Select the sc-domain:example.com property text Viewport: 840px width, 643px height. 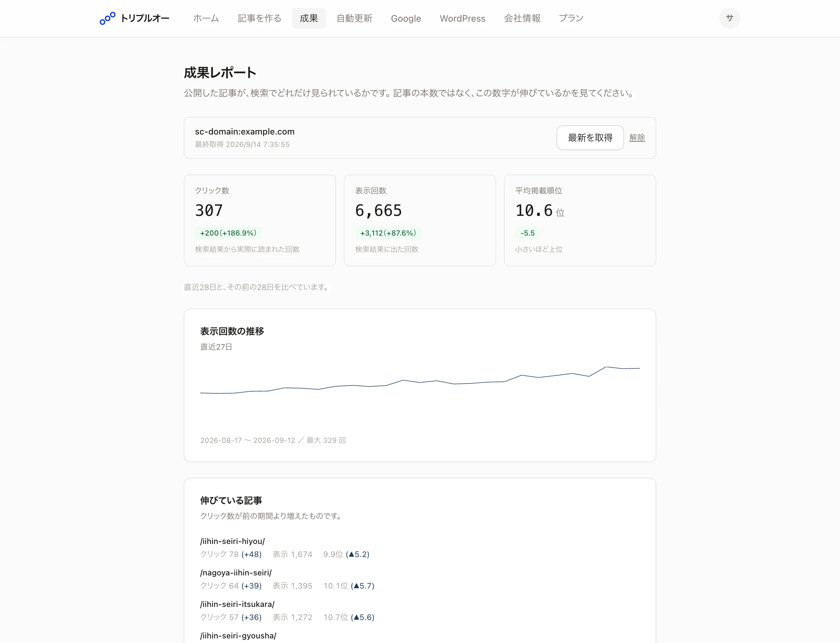point(245,132)
